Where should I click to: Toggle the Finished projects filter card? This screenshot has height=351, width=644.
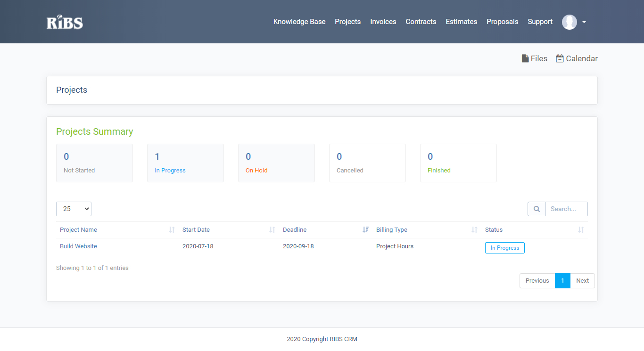pos(458,163)
